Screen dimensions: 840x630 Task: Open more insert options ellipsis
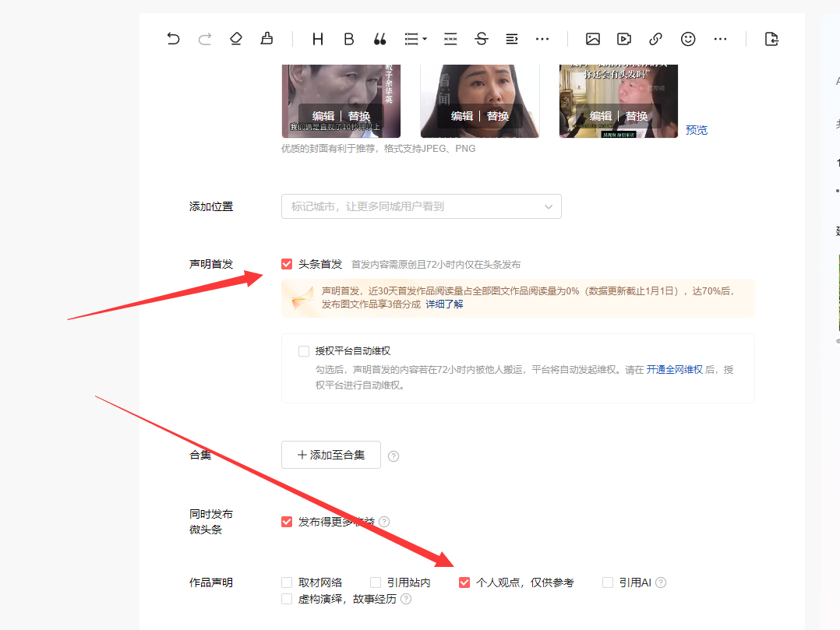coord(720,38)
